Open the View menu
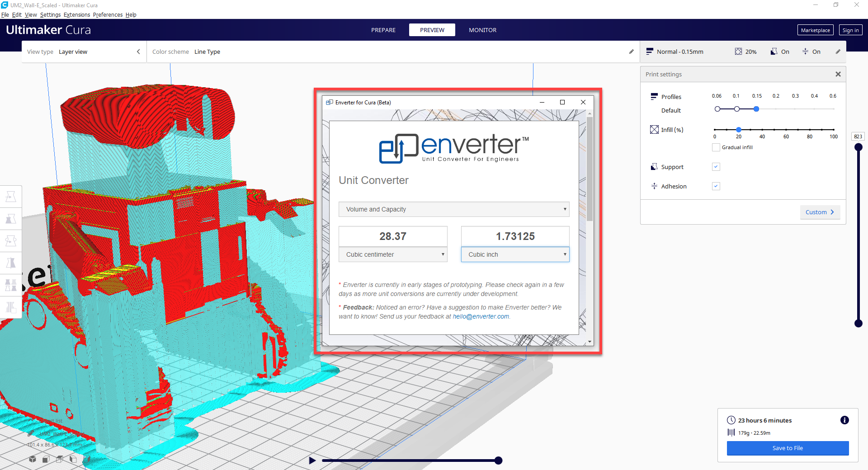 click(31, 14)
